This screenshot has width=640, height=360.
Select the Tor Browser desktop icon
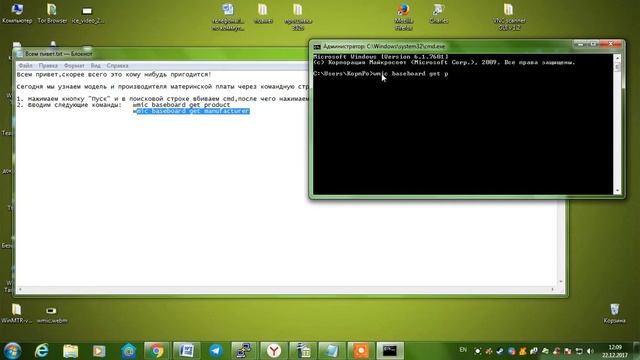tap(52, 13)
